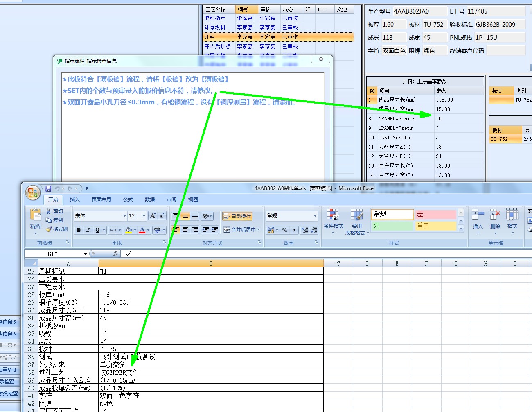532x412 pixels.
Task: Open cell Format 格式 menu
Action: [x=512, y=222]
